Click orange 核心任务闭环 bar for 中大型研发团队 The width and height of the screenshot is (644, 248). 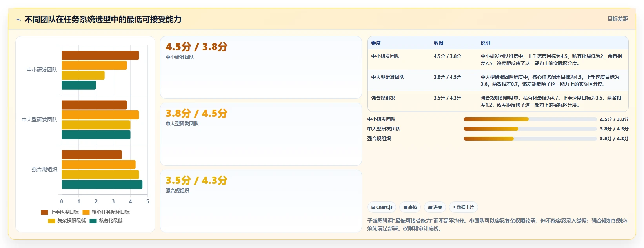coord(100,115)
